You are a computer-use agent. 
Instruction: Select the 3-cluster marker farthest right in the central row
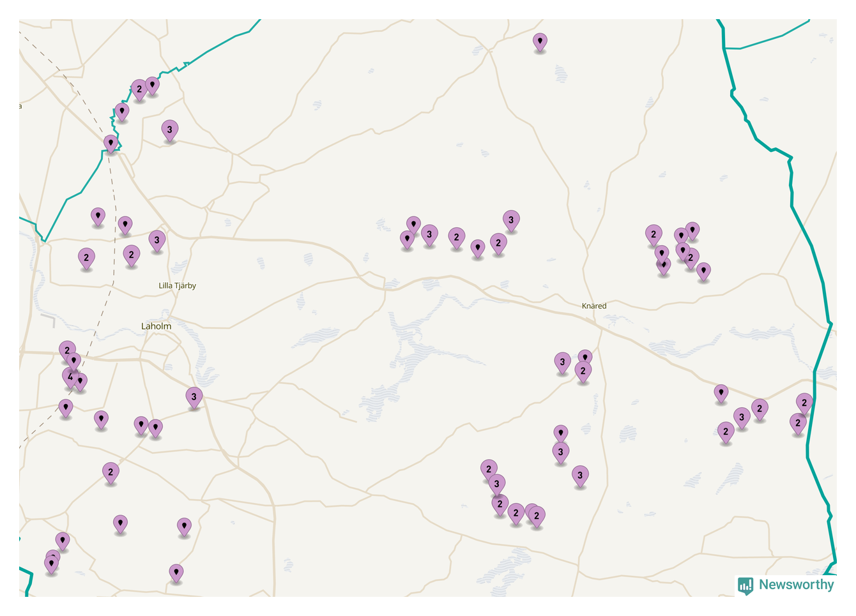pyautogui.click(x=510, y=220)
